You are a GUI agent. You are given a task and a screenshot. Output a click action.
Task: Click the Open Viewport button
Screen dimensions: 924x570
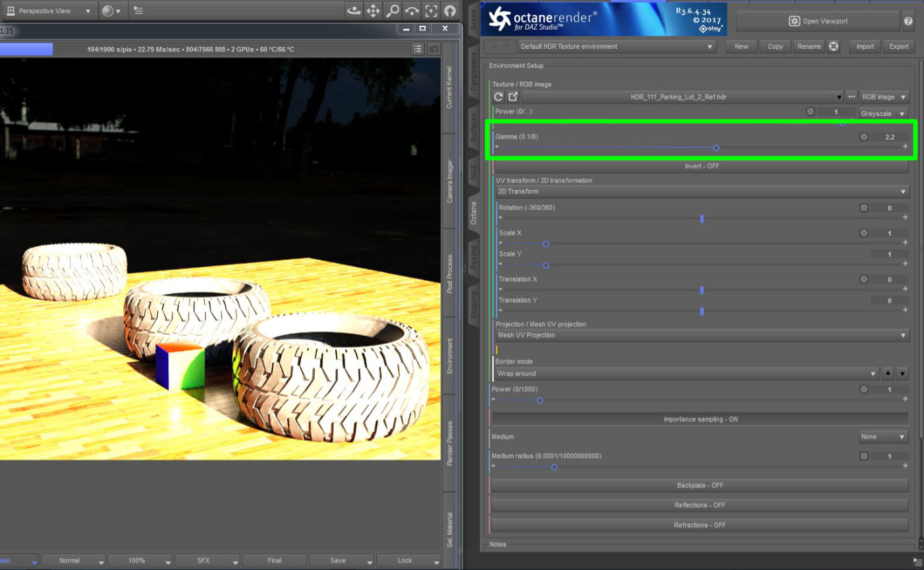(818, 21)
